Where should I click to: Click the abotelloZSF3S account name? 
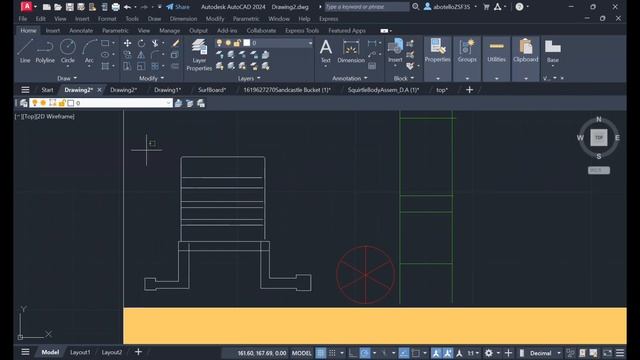(451, 7)
